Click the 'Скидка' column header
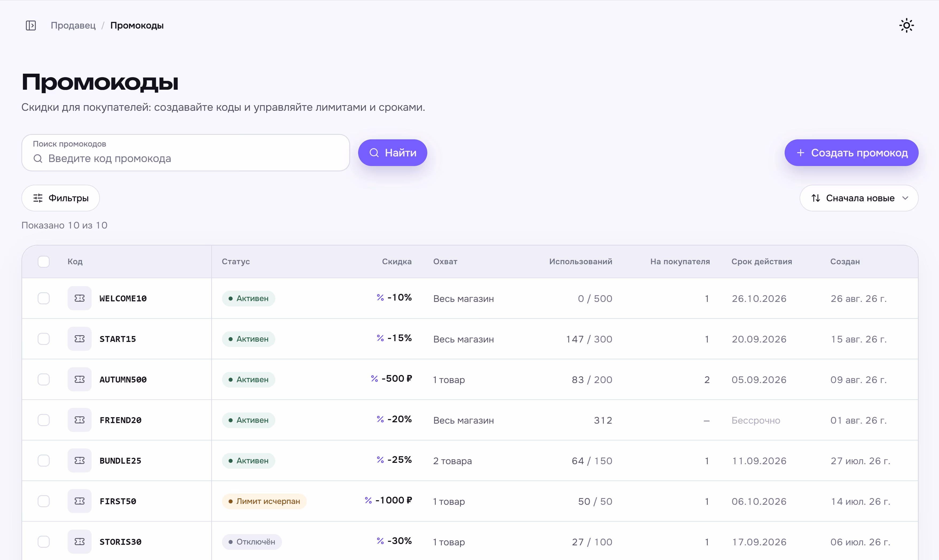 (396, 262)
